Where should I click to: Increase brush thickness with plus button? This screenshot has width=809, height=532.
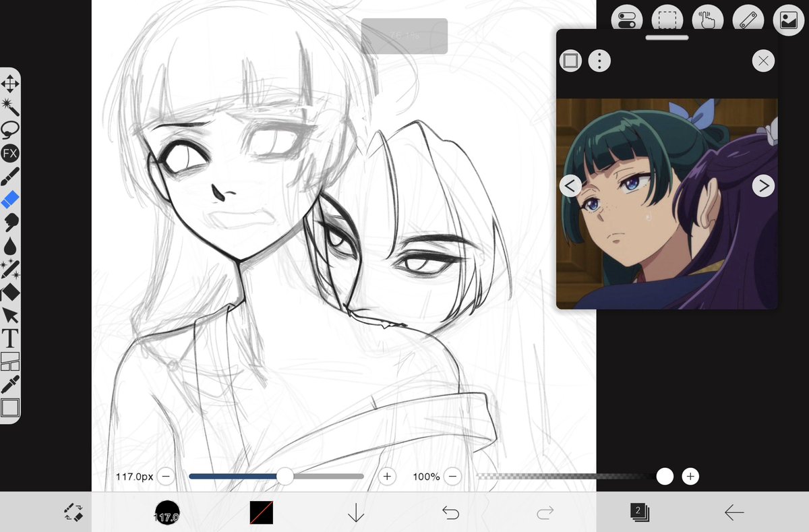coord(387,477)
